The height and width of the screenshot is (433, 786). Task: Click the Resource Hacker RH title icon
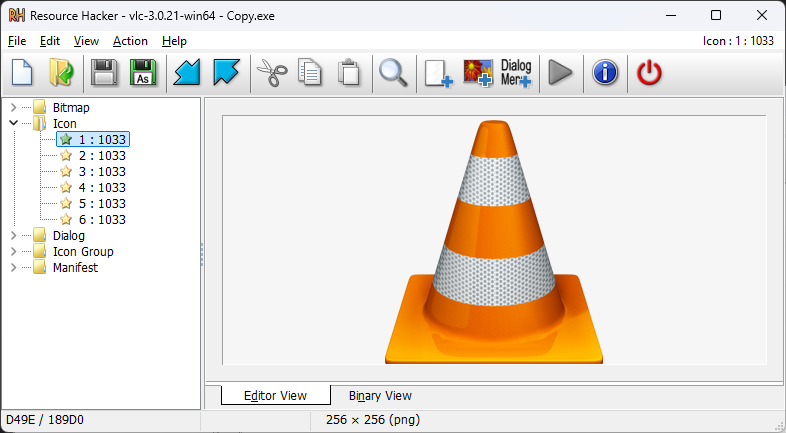pos(17,16)
